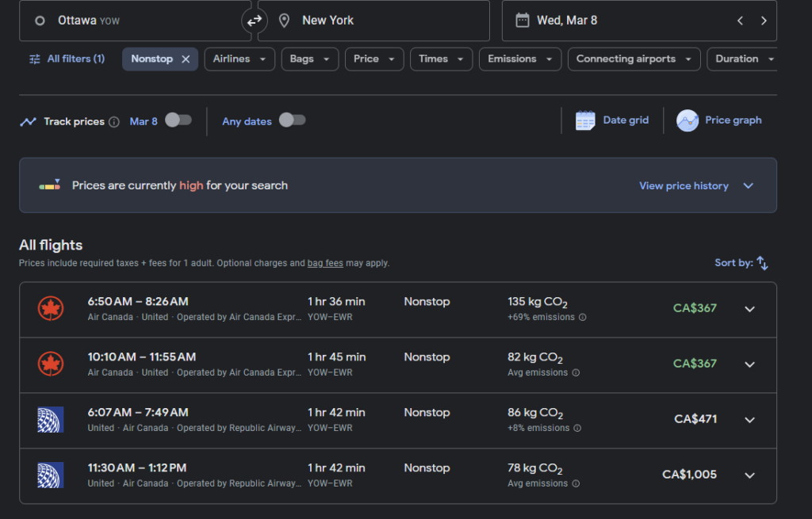Open the Price graph icon
812x519 pixels.
(687, 120)
